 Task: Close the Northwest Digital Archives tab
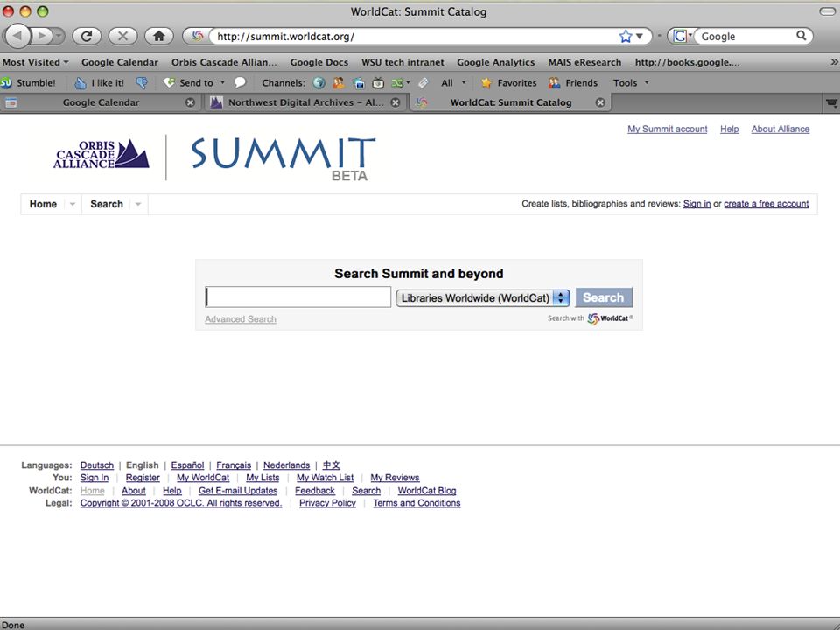point(395,102)
